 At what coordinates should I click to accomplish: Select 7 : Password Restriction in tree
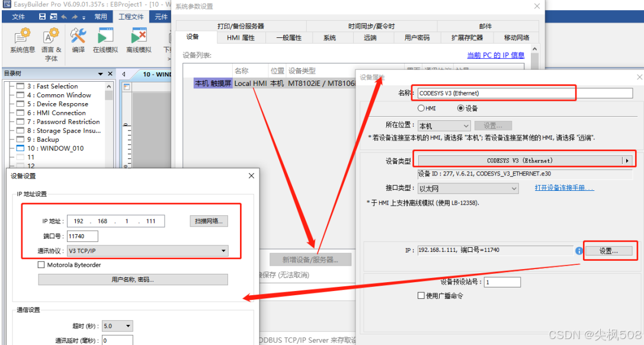pos(63,122)
